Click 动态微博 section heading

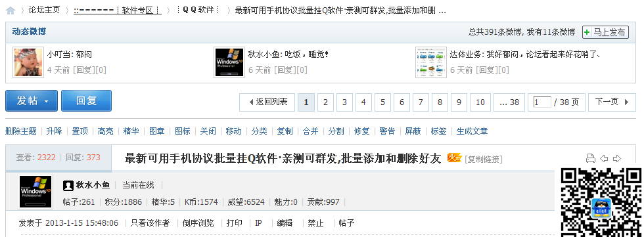coord(29,32)
